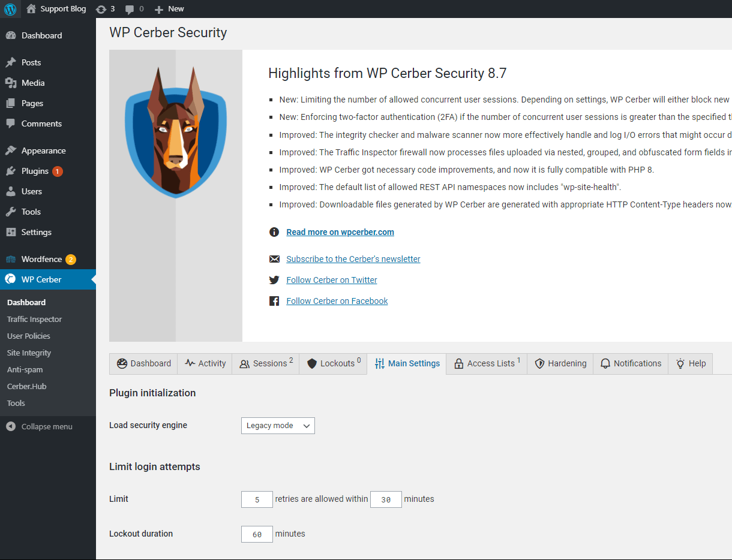
Task: Open Read more on wpcerber.com link
Action: pos(340,232)
